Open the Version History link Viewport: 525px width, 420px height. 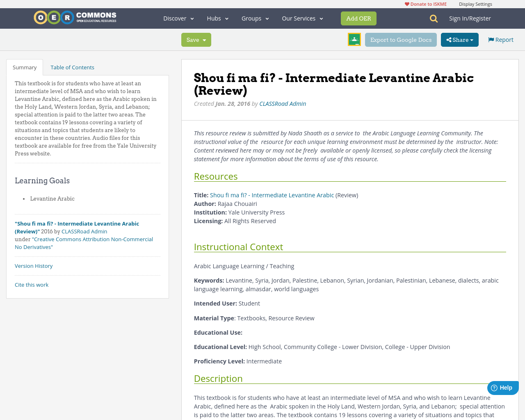(x=34, y=266)
